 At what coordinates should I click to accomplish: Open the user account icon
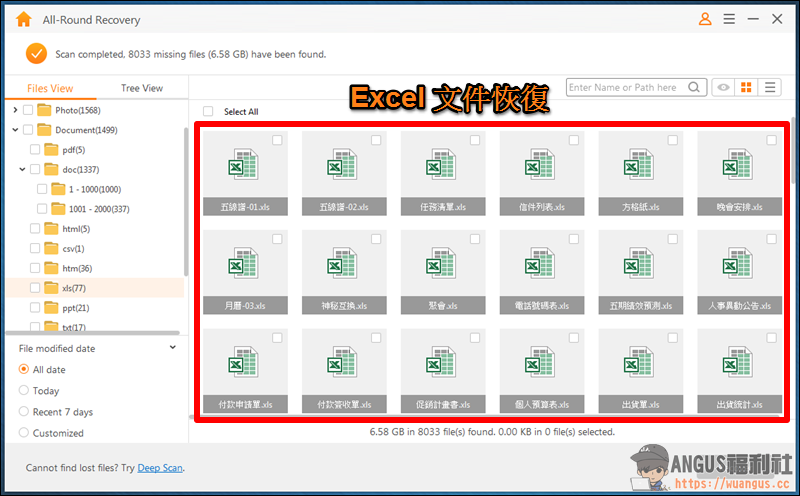[x=705, y=19]
